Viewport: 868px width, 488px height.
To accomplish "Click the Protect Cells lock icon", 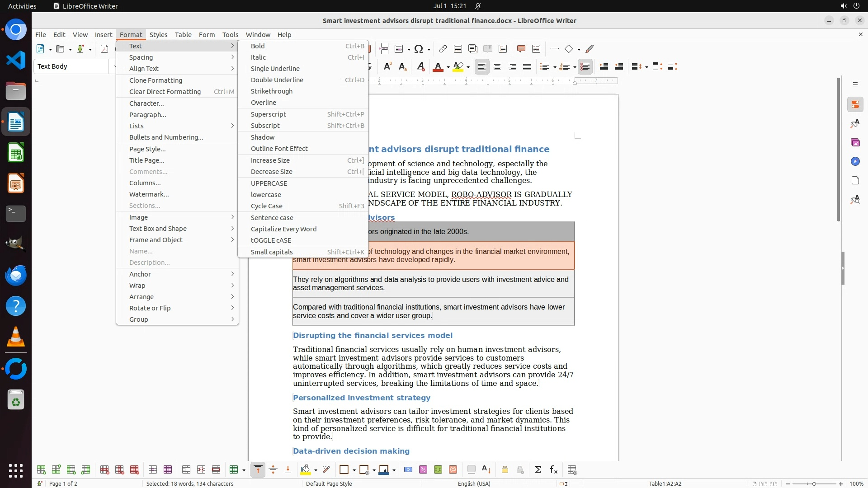I will click(x=505, y=470).
